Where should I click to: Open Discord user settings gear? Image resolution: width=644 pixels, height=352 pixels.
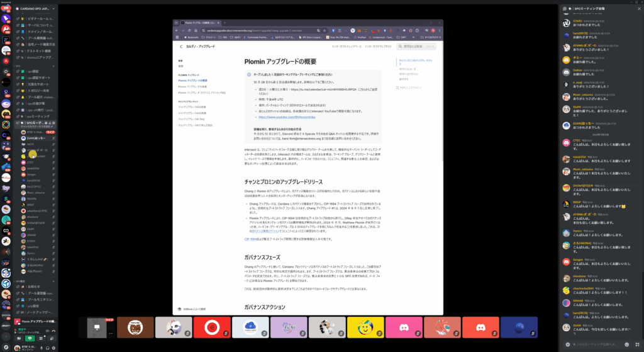pyautogui.click(x=53, y=348)
